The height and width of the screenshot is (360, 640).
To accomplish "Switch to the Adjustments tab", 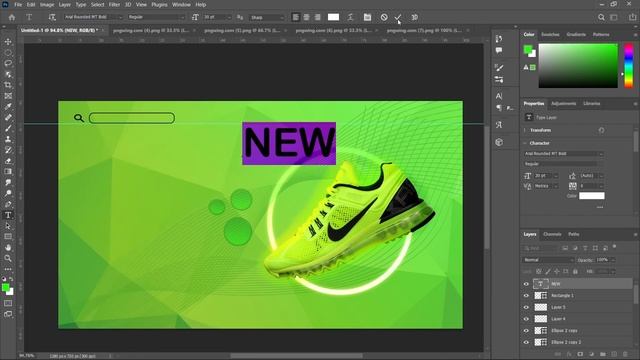I will click(x=564, y=104).
